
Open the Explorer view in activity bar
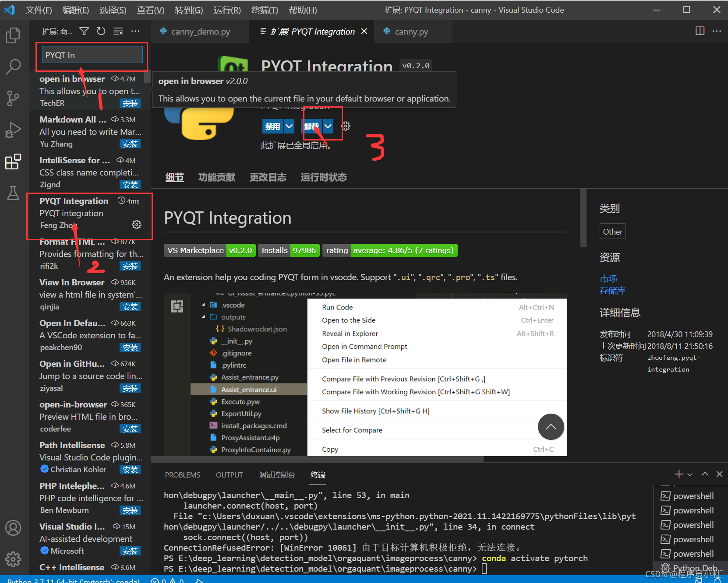[13, 35]
